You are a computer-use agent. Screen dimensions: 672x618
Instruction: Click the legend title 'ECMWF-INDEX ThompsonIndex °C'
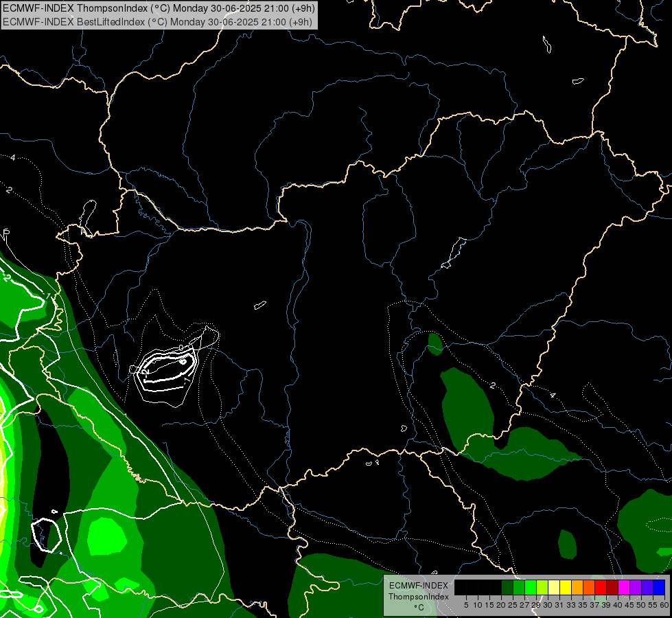point(418,596)
